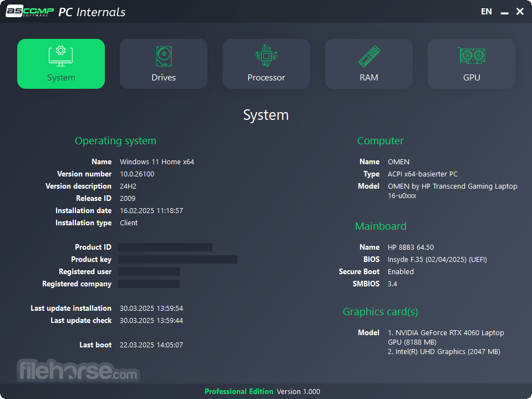The image size is (532, 399).
Task: Click the Installation date label
Action: tap(83, 211)
